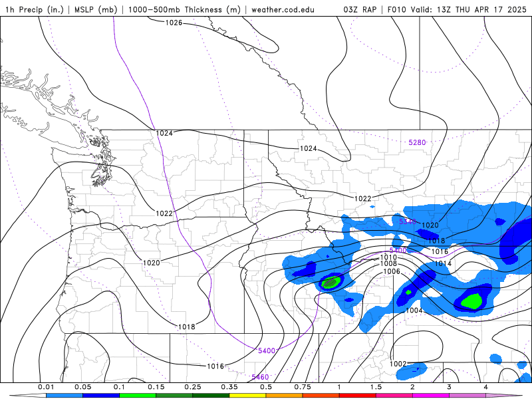Click the 1008 isobar label
The width and height of the screenshot is (532, 399).
pos(388,263)
